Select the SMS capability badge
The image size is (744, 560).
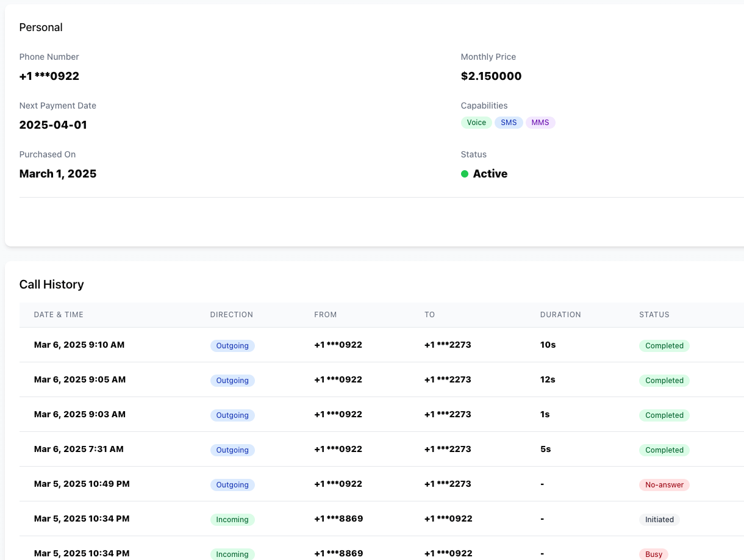click(x=509, y=122)
